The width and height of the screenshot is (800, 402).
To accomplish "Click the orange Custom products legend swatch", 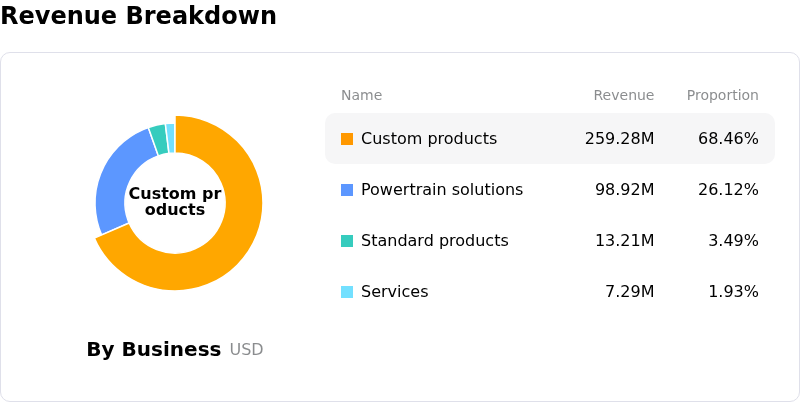I will [347, 139].
